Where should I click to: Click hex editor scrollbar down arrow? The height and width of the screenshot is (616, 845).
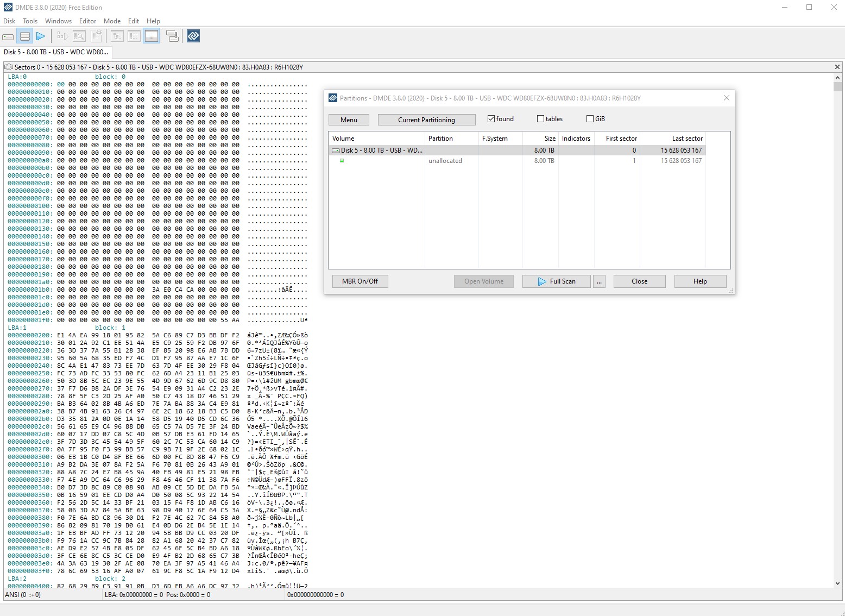point(837,583)
